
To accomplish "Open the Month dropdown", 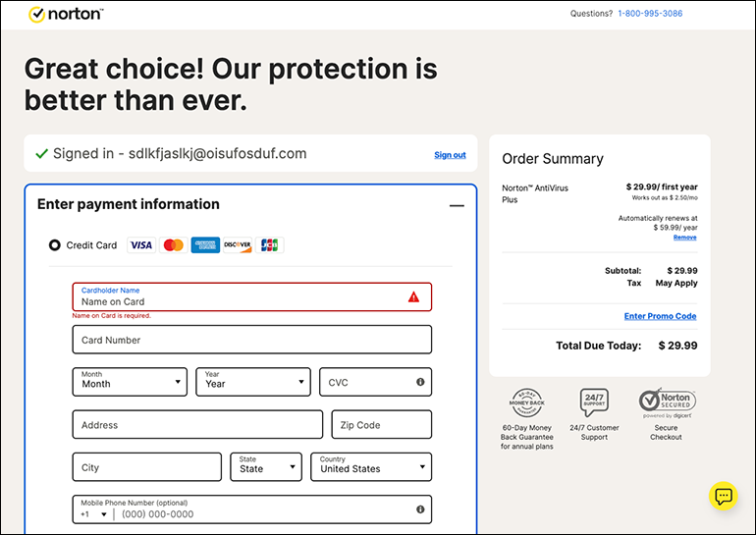I will [130, 382].
